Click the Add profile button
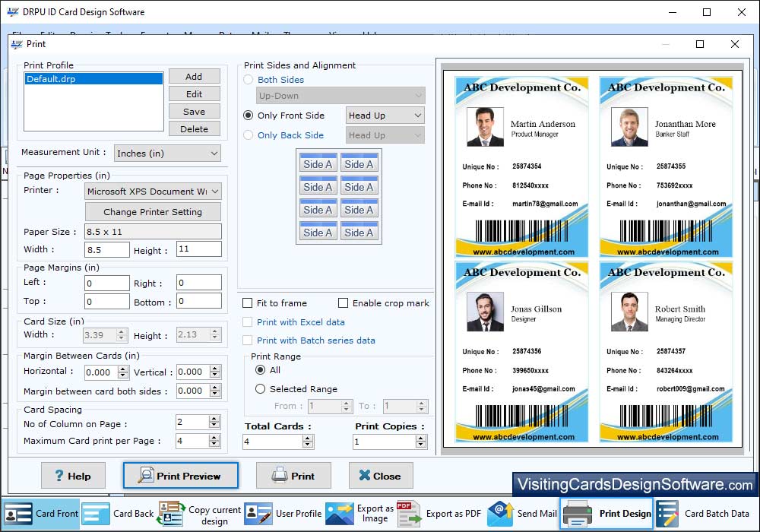This screenshot has width=760, height=532. (194, 77)
